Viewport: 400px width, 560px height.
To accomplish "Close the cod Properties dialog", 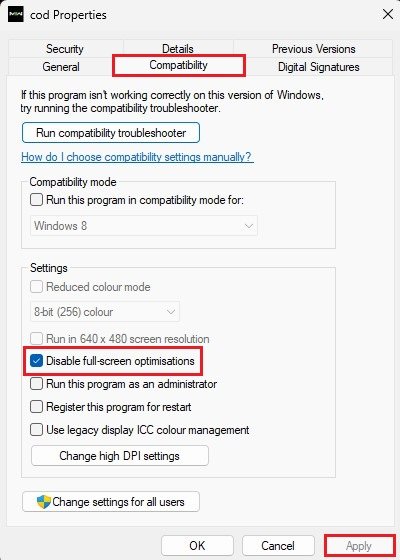I will (x=388, y=15).
